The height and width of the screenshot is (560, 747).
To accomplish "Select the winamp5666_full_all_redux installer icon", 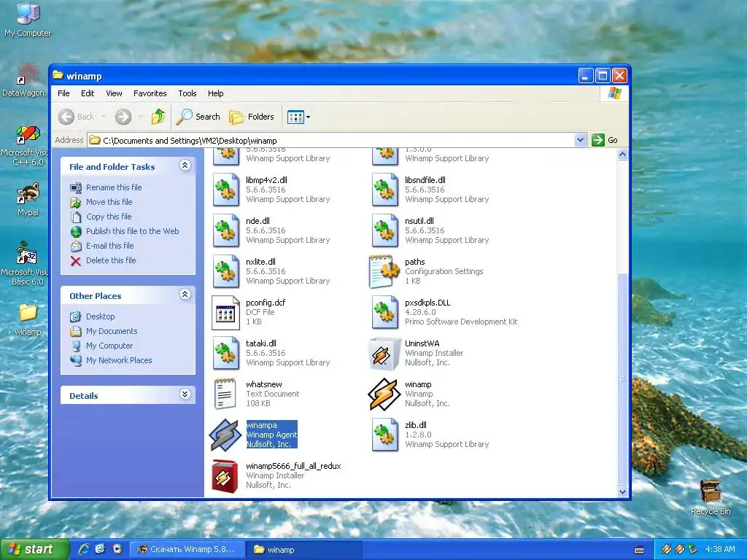I will click(225, 476).
